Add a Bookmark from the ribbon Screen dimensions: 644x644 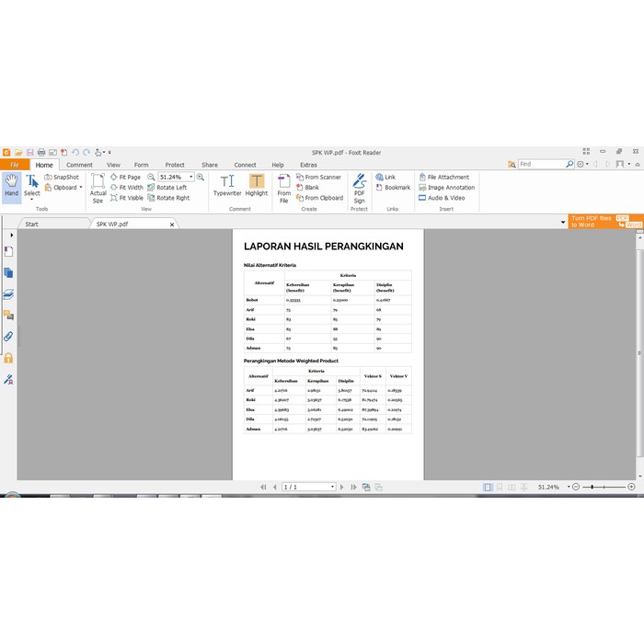point(393,188)
